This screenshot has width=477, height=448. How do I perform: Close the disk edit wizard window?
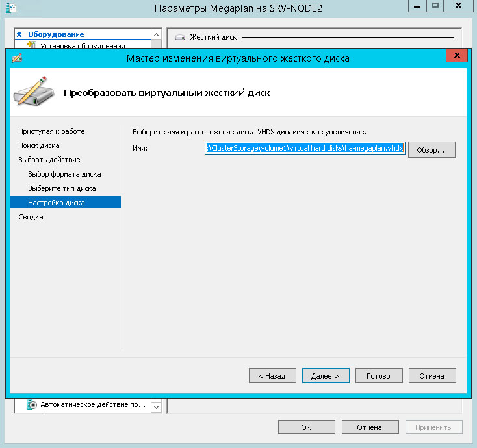coord(456,55)
